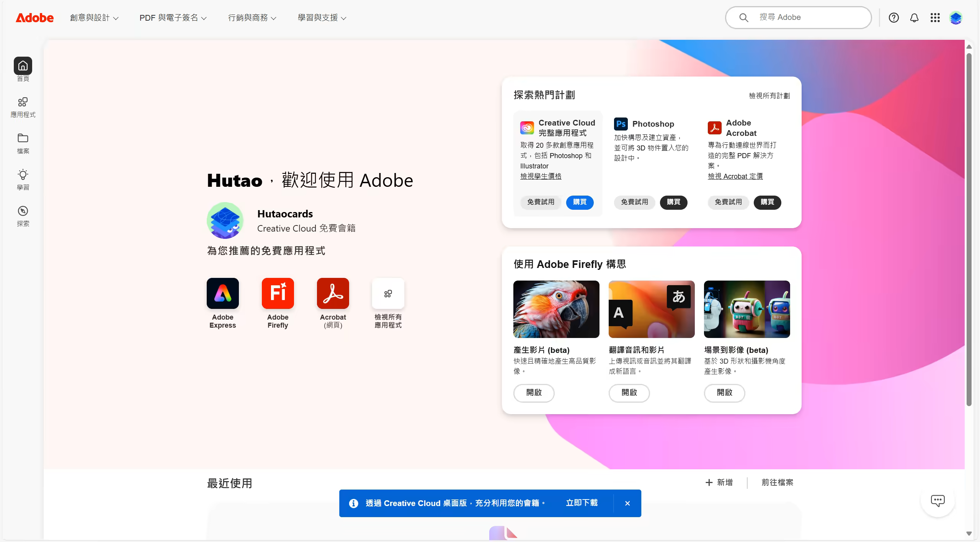Viewport: 980px width, 542px height.
Task: Dismiss the Creative Cloud desktop banner
Action: coord(627,503)
